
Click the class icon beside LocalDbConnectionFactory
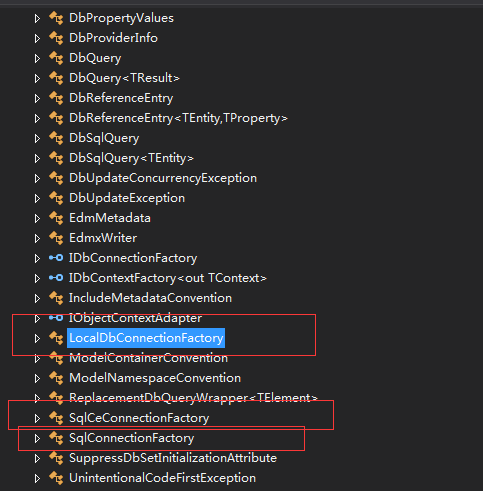pos(56,338)
